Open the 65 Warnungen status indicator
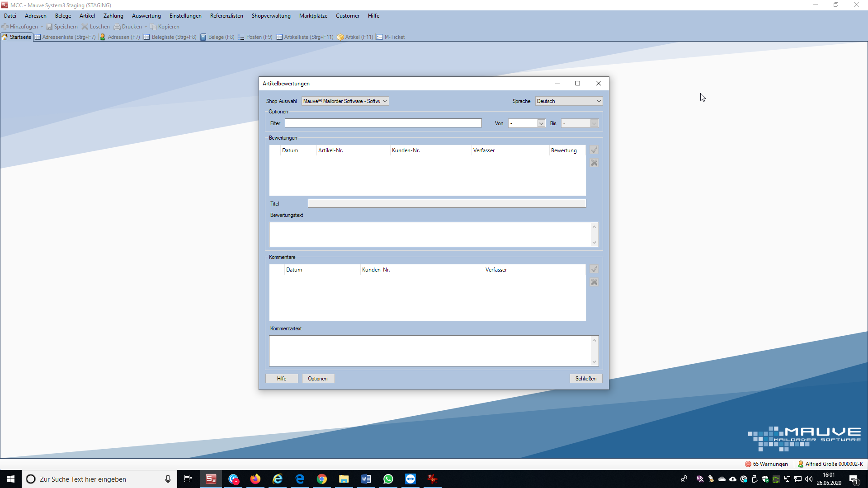Viewport: 868px width, 488px height. click(x=766, y=464)
